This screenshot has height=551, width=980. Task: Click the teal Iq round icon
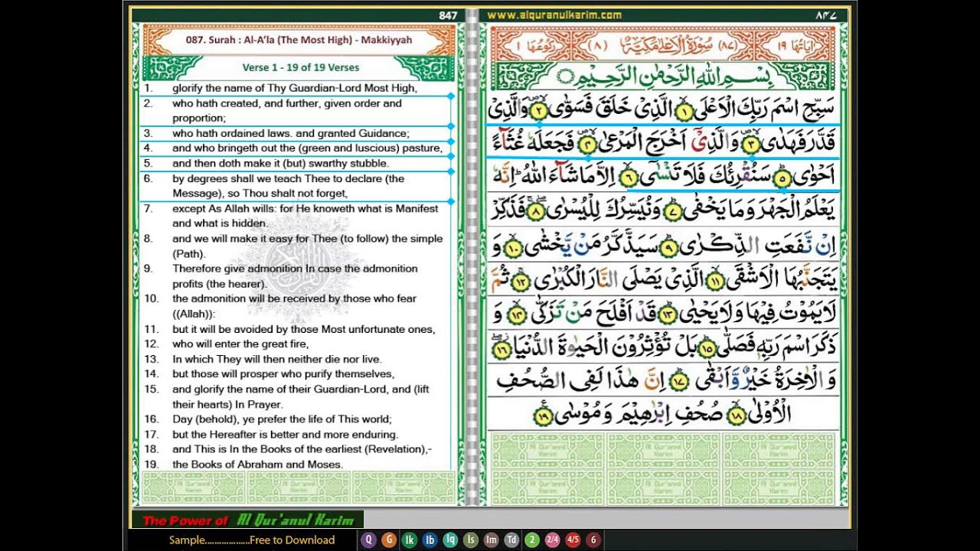pos(450,540)
